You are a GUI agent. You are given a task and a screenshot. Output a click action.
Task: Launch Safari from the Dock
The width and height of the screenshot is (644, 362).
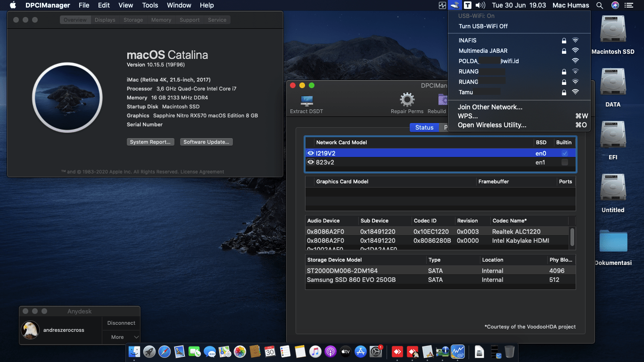pos(165,352)
